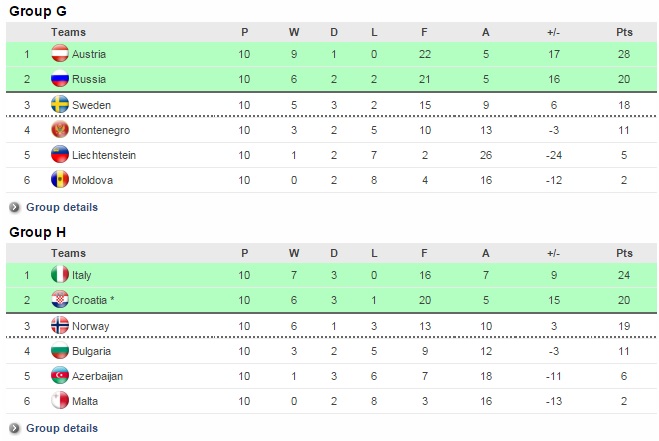Click the Moldova flag icon
The image size is (659, 441).
pos(59,180)
